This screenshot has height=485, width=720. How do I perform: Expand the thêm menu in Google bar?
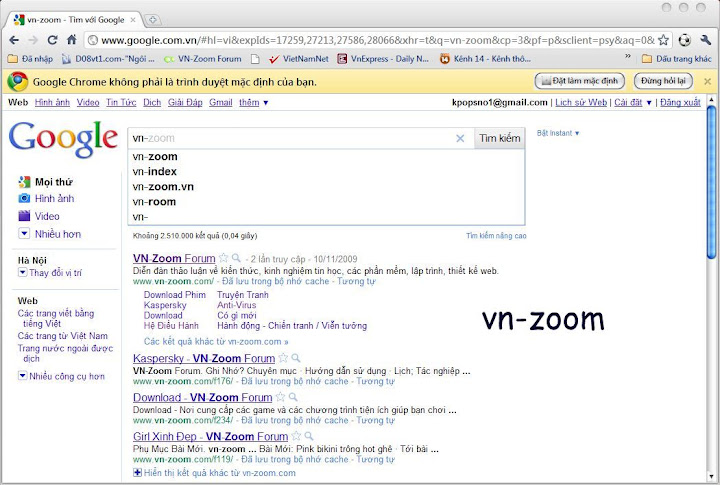coord(253,102)
